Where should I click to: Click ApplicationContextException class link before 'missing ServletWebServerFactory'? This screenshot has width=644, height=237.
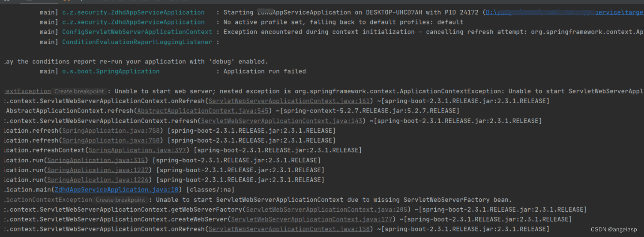pos(48,200)
